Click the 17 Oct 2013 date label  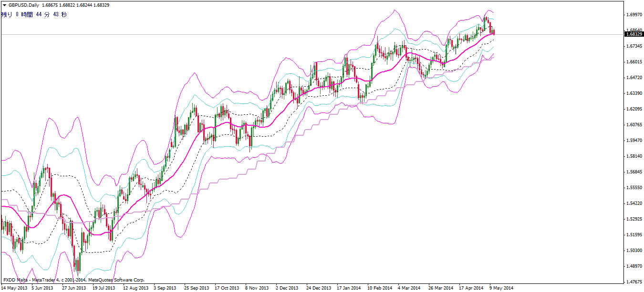click(227, 288)
